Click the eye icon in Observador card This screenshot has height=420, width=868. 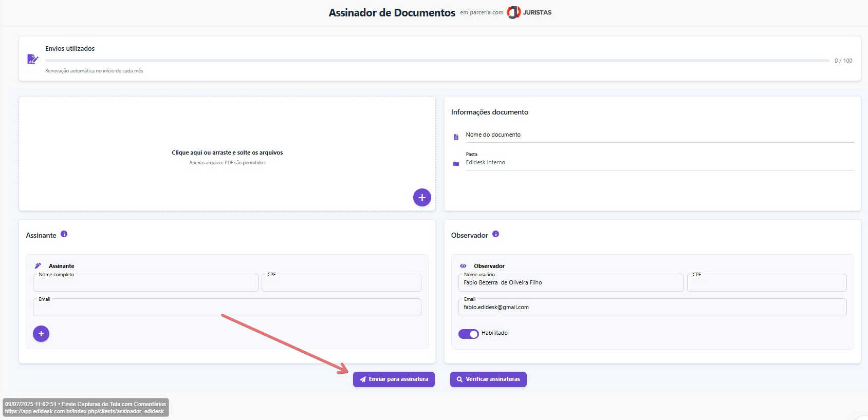pos(463,266)
